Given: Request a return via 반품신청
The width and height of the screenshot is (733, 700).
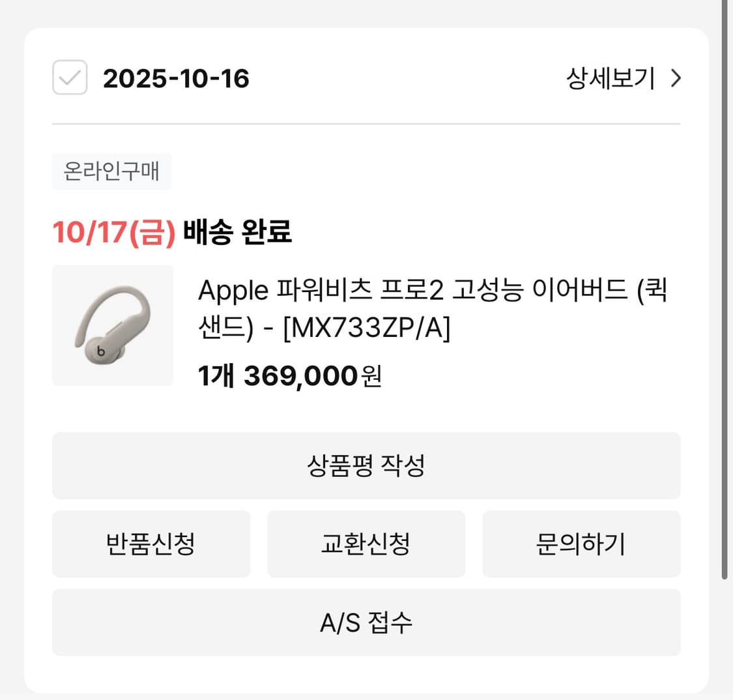Looking at the screenshot, I should (x=151, y=544).
